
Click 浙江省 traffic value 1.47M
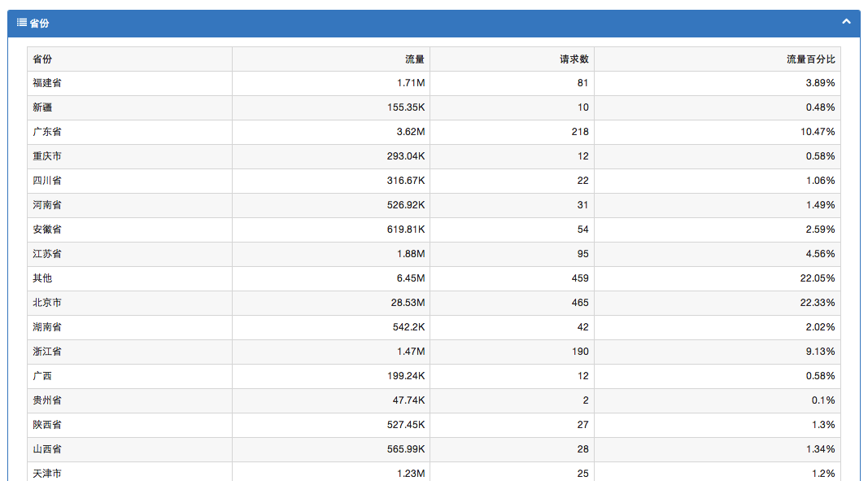coord(411,352)
